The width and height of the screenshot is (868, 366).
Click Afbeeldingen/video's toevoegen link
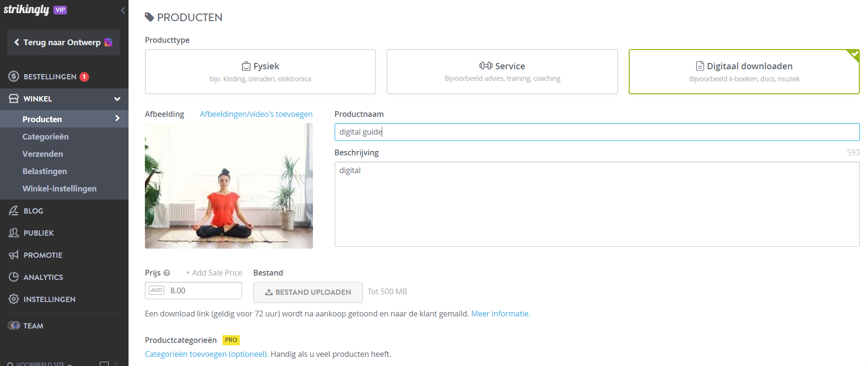256,114
